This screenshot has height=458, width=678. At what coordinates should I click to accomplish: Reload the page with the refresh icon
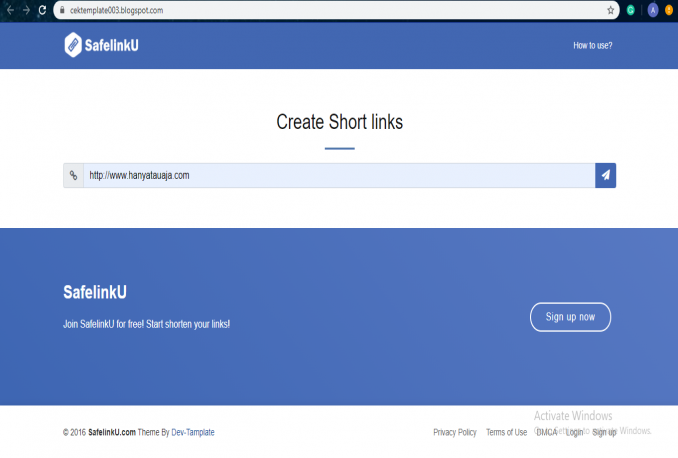(x=42, y=10)
